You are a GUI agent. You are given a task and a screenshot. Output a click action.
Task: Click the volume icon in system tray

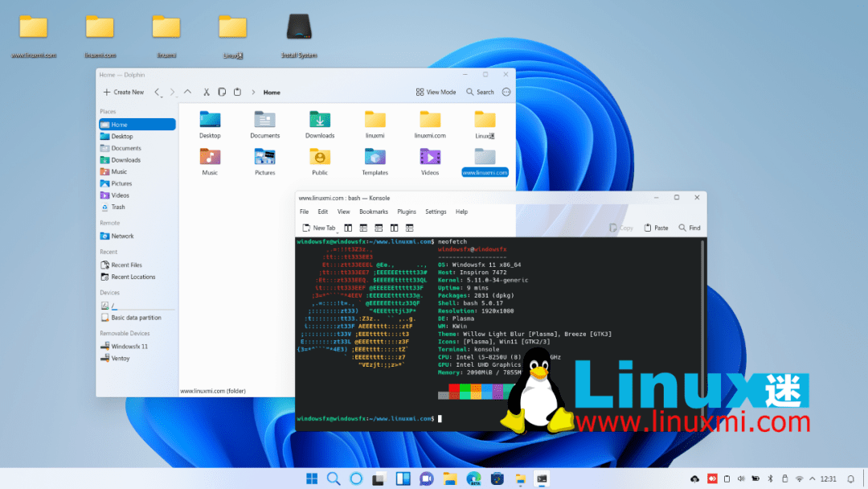click(x=741, y=479)
